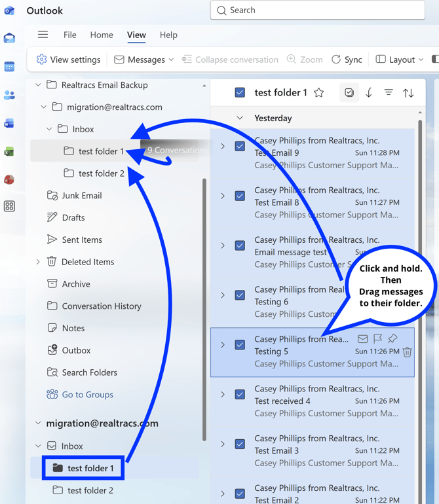439x504 pixels.
Task: Expand the Test Email 3 conversation
Action: 223,444
